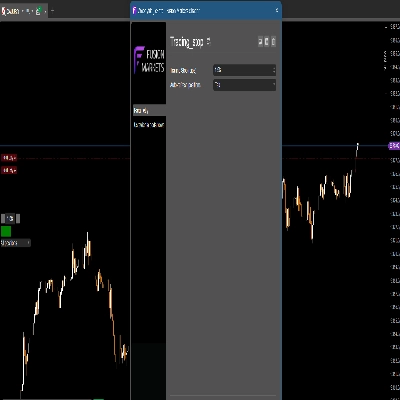The image size is (400, 400).
Task: Click the stepper arrows on first parameter field
Action: pyautogui.click(x=274, y=70)
